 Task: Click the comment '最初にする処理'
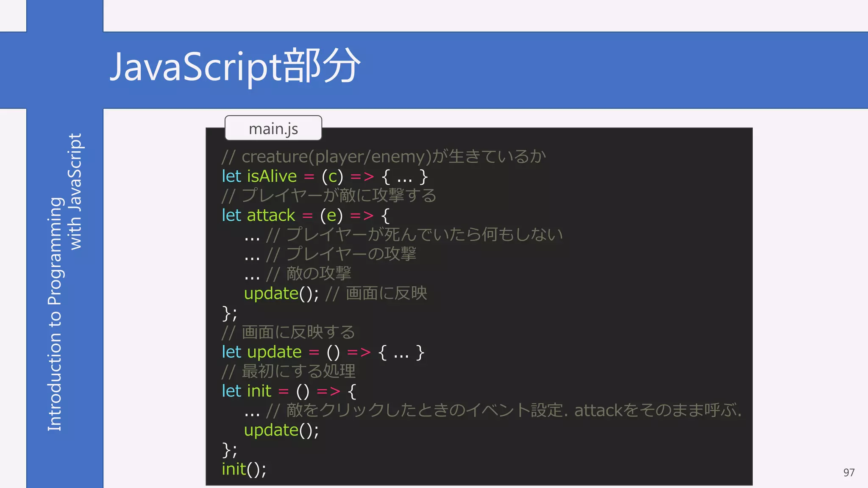288,372
